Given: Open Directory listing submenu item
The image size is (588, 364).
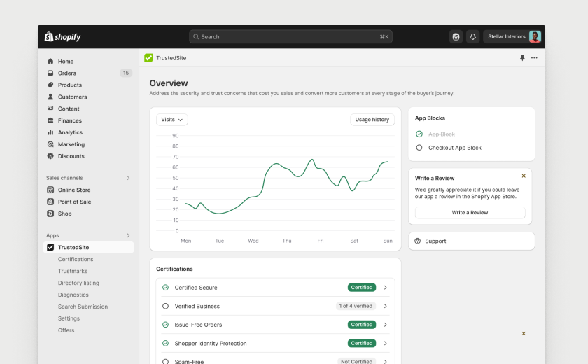Looking at the screenshot, I should click(78, 283).
